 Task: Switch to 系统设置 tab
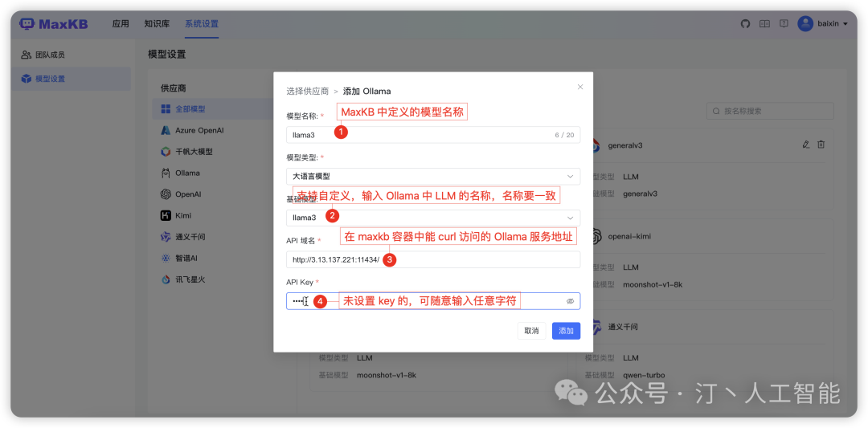click(x=202, y=24)
